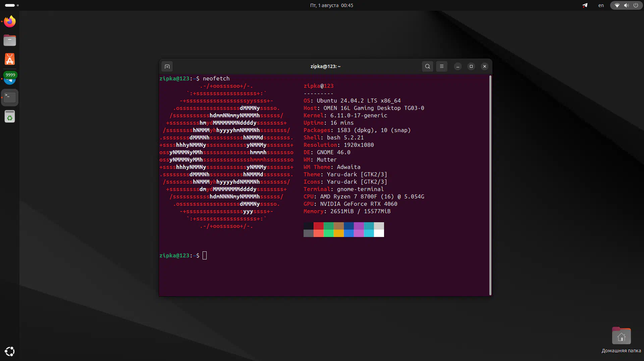Image resolution: width=644 pixels, height=361 pixels.
Task: Switch the en keyboard layout indicator
Action: tap(601, 5)
